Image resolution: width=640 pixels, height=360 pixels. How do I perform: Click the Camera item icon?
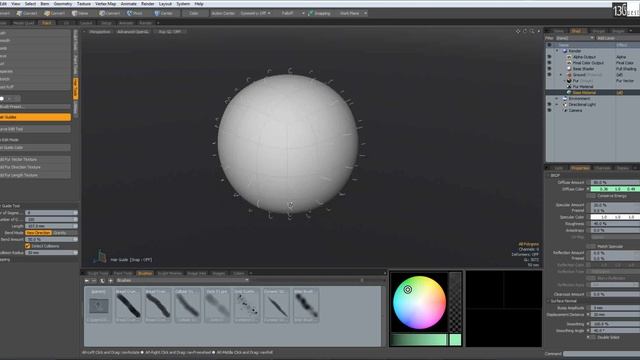(565, 110)
